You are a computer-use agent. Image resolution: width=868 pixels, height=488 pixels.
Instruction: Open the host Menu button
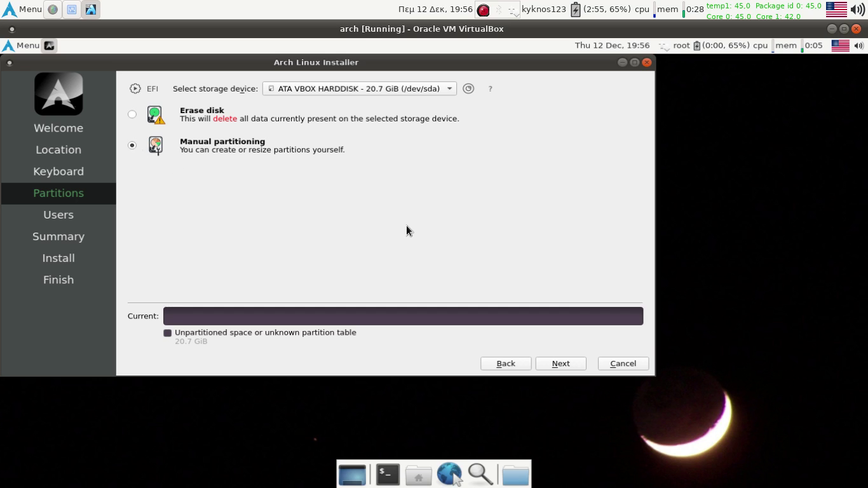[22, 10]
